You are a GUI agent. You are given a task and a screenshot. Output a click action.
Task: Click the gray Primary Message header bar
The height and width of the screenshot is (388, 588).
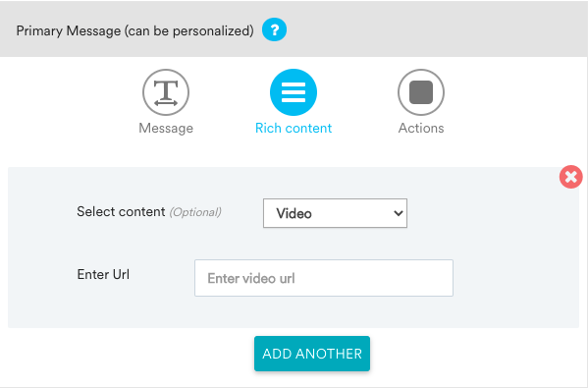(294, 28)
